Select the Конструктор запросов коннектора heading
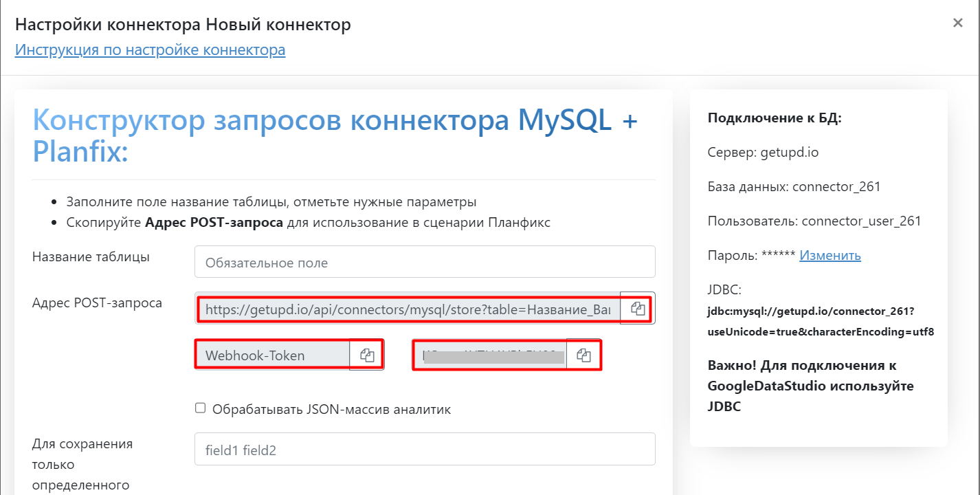Viewport: 980px width, 495px height. (335, 136)
